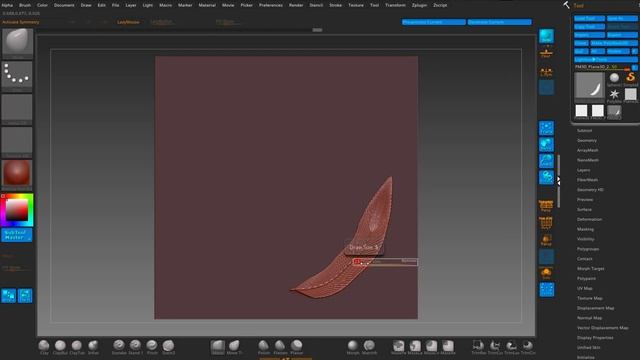Select the Inflat brush icon
Image resolution: width=640 pixels, height=360 pixels.
[x=93, y=346]
